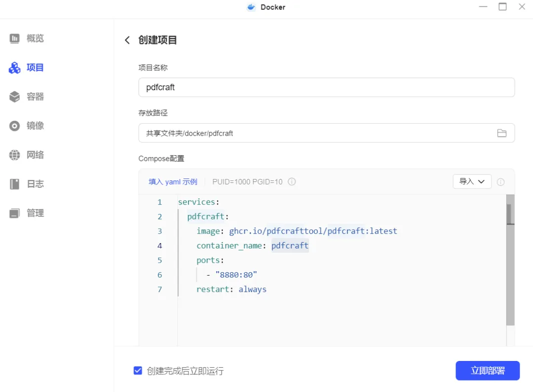Viewport: 533px width, 392px height.
Task: Open the 网络 globe icon
Action: 14,155
